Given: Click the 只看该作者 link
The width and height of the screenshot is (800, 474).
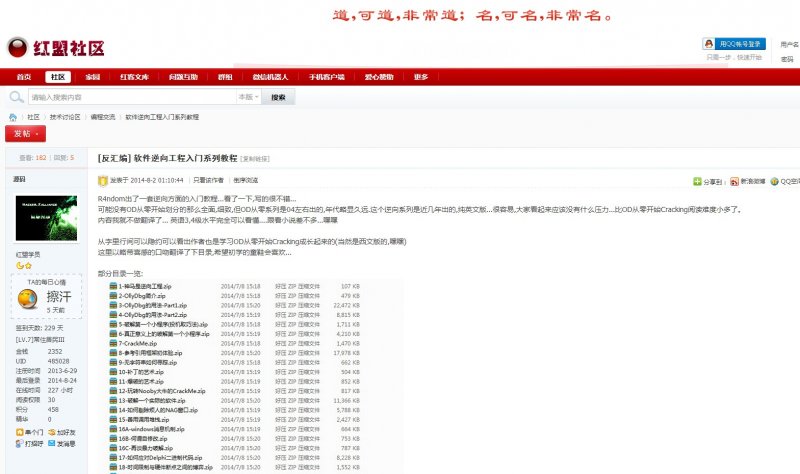Looking at the screenshot, I should click(209, 180).
